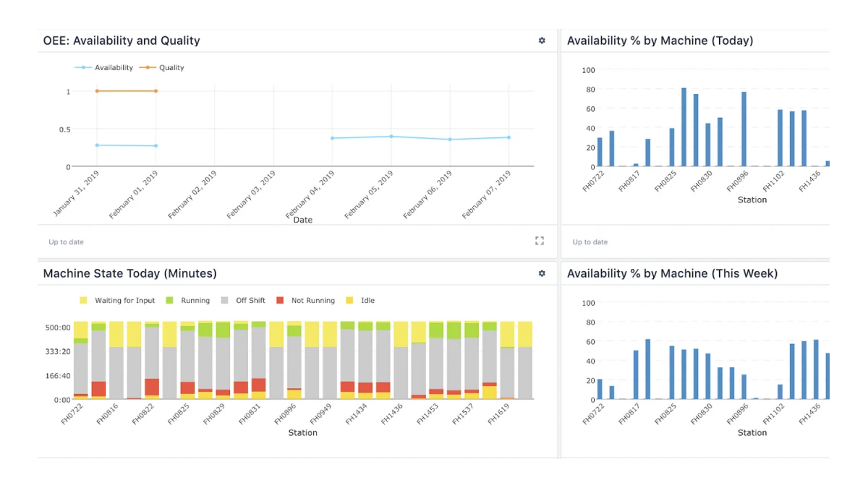Select the "Availability % by Machine (Today)" title
Image resolution: width=868 pixels, height=488 pixels.
pyautogui.click(x=660, y=41)
